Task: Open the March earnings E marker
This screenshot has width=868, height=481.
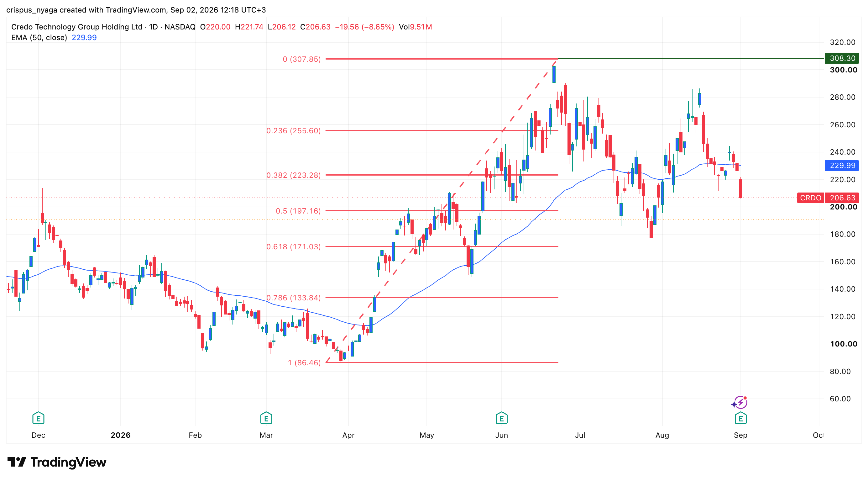Action: coord(266,418)
